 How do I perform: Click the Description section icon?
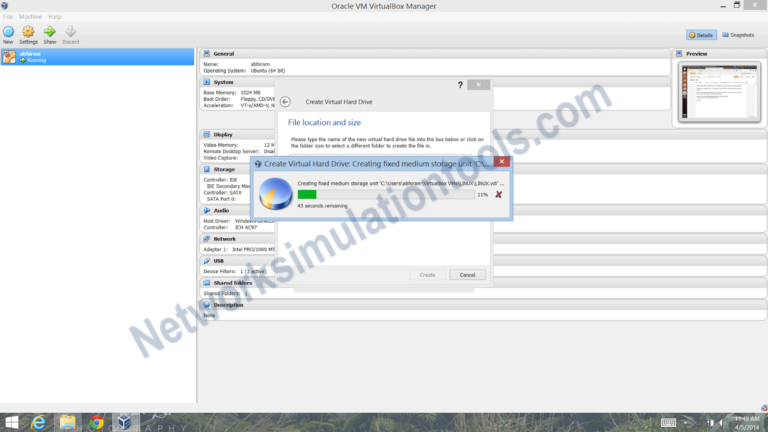[207, 305]
